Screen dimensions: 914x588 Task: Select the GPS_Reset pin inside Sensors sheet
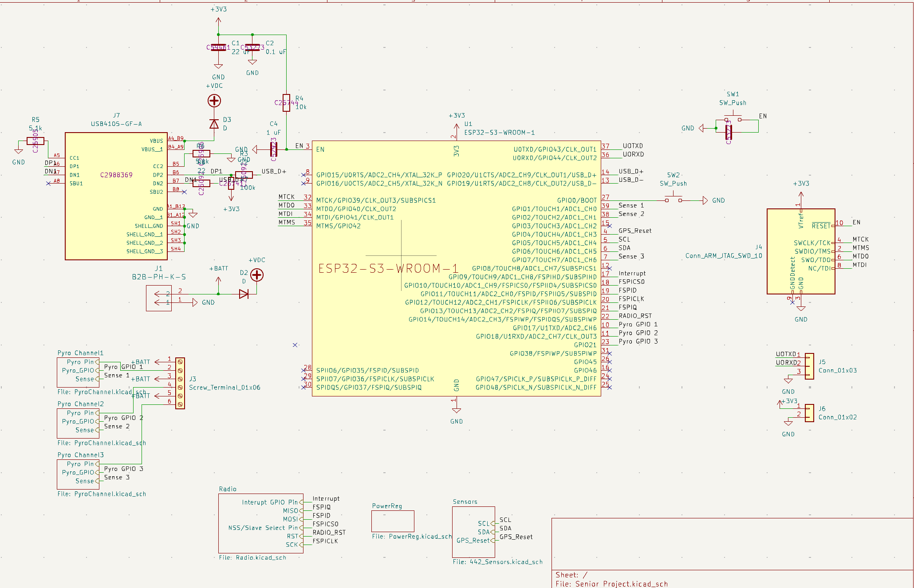coord(475,541)
